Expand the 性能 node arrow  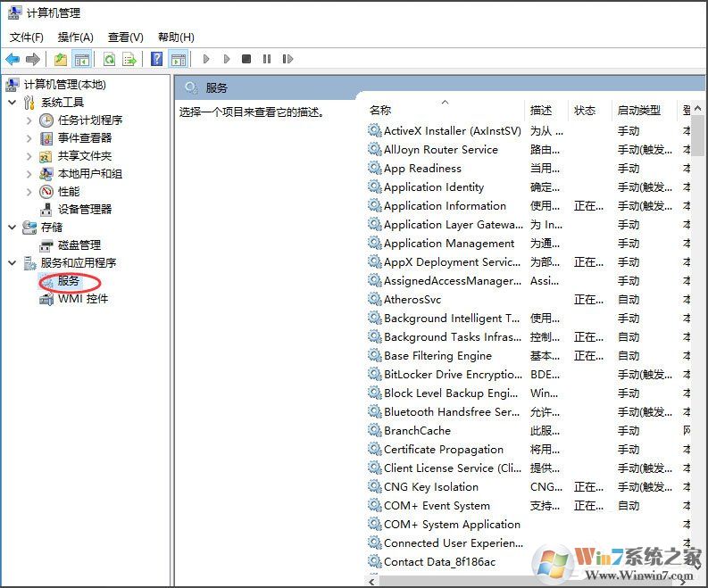29,192
